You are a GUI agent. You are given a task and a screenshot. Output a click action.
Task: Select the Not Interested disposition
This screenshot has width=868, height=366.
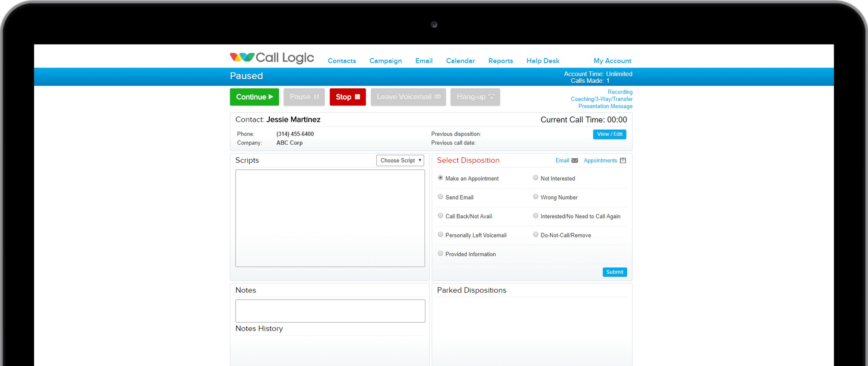coord(536,178)
